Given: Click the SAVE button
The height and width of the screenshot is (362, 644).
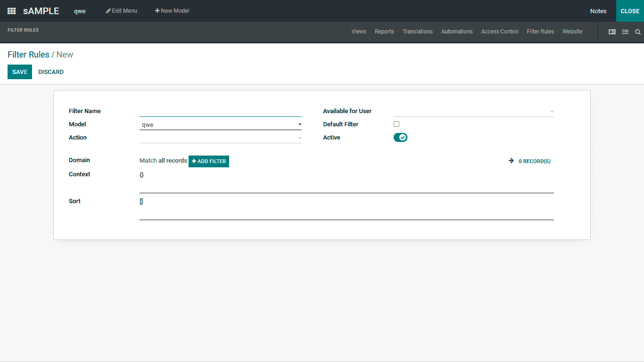Looking at the screenshot, I should pos(19,72).
